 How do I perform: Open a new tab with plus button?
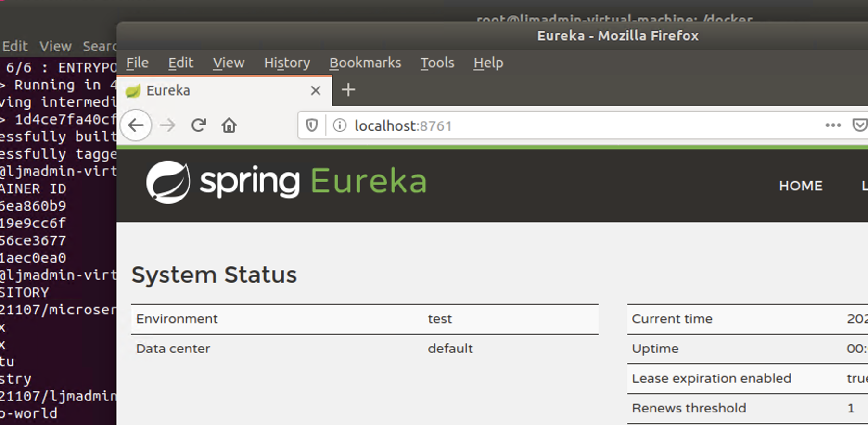tap(348, 90)
